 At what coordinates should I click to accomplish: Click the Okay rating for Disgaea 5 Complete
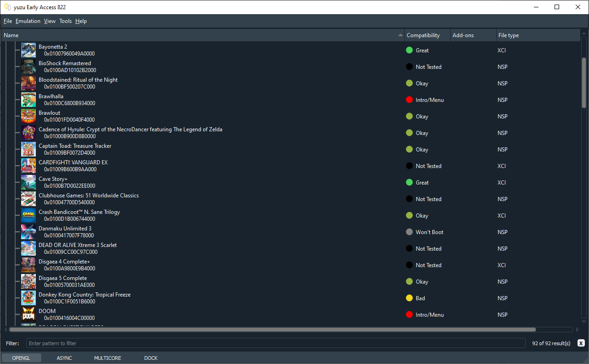[422, 282]
